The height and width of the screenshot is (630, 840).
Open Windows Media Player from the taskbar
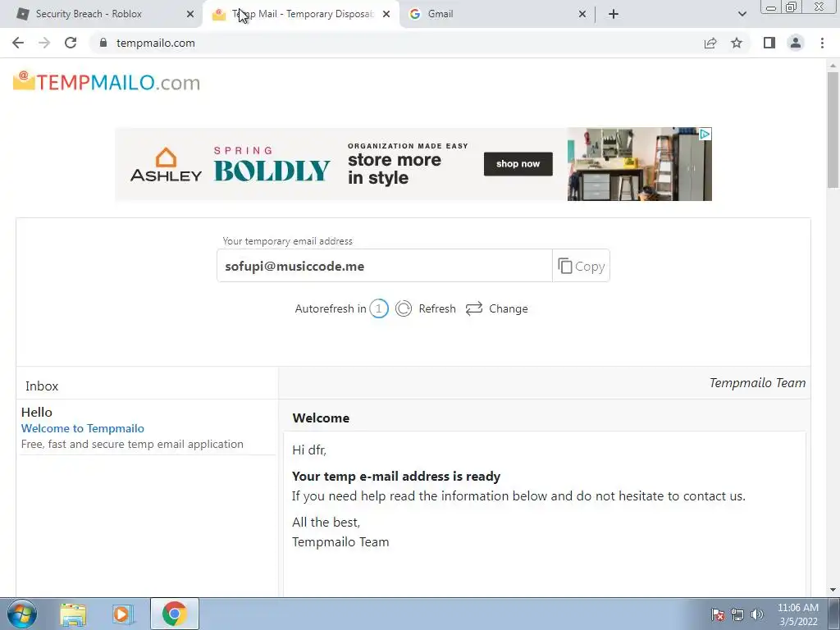123,614
